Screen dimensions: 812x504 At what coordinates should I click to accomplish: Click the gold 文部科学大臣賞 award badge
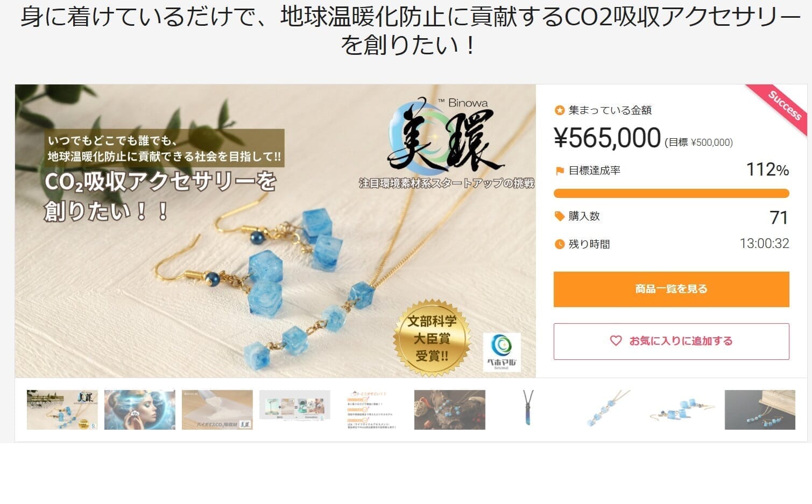pos(432,338)
